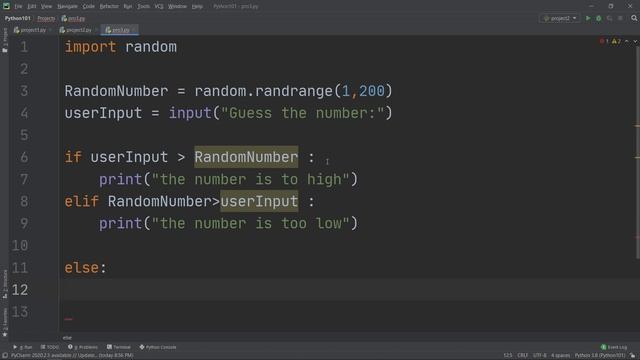Open Search Everywhere magnifier icon

tap(634, 18)
